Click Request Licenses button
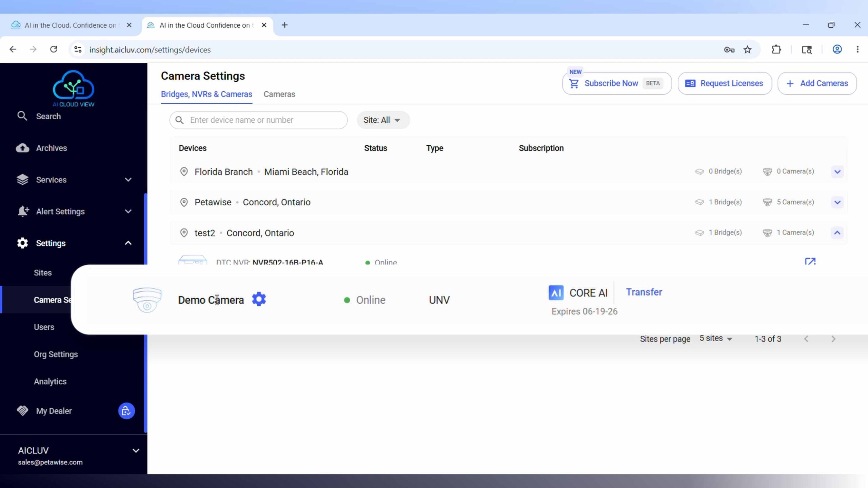The height and width of the screenshot is (488, 868). (725, 83)
